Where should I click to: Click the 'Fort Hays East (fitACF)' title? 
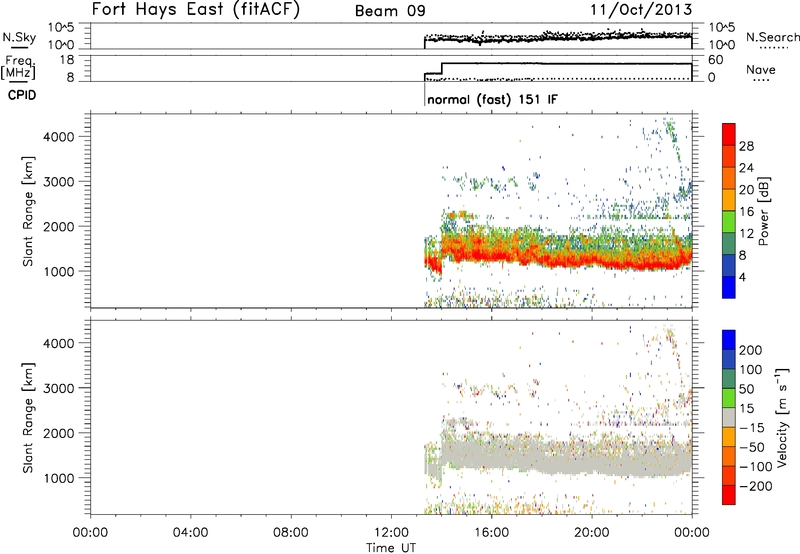tap(196, 9)
